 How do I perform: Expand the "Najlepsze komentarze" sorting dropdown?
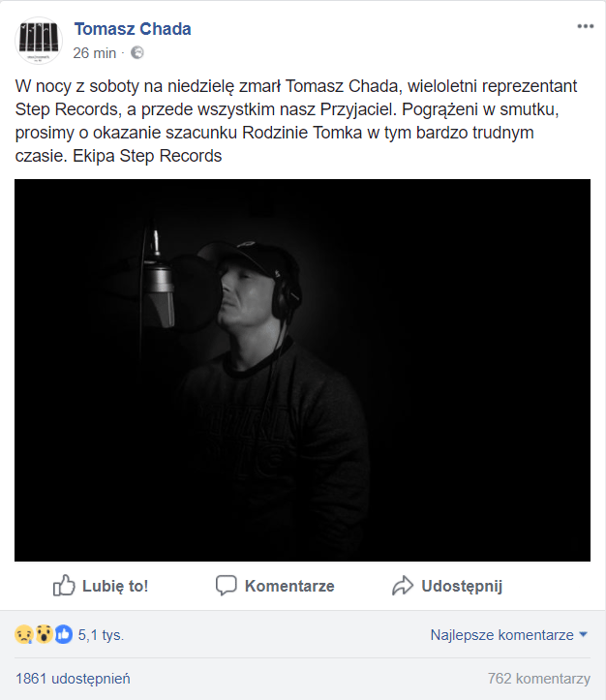tap(509, 635)
